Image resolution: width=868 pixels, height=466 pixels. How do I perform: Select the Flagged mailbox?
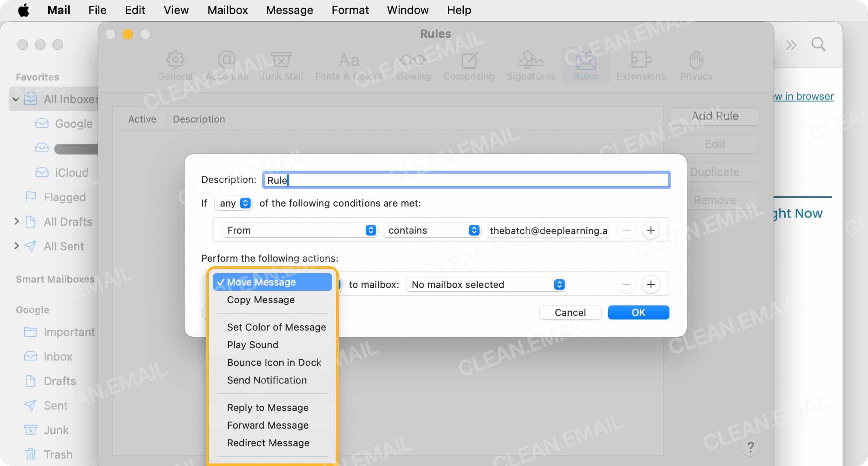(x=56, y=197)
